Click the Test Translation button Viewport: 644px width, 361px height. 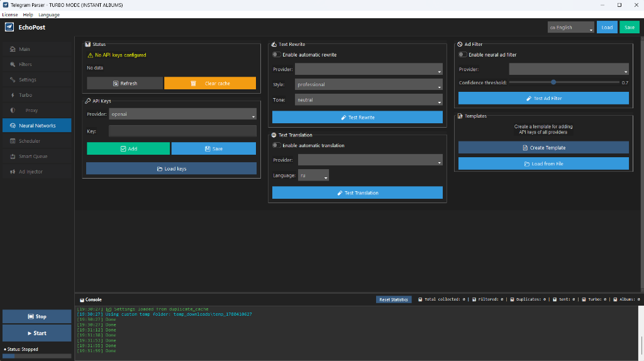(357, 192)
